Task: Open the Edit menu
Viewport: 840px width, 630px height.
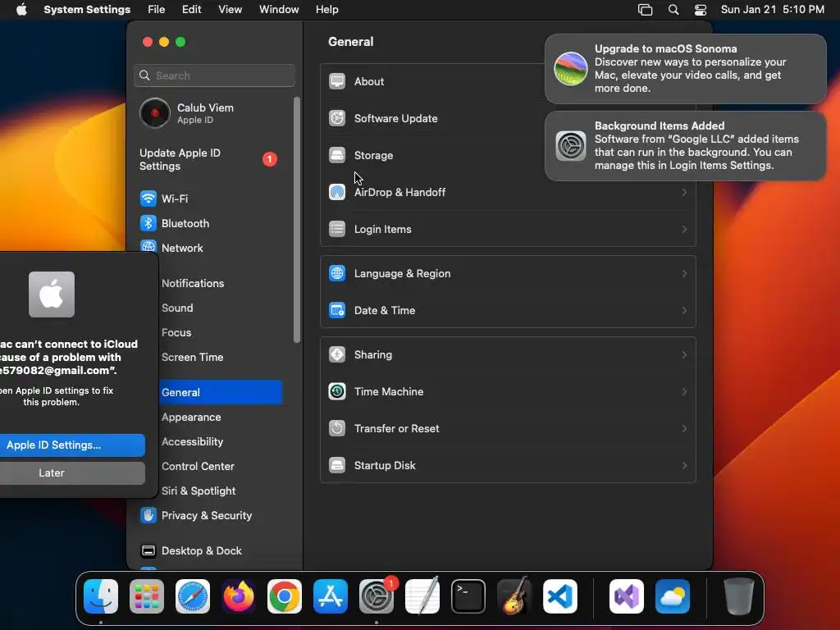Action: click(191, 10)
